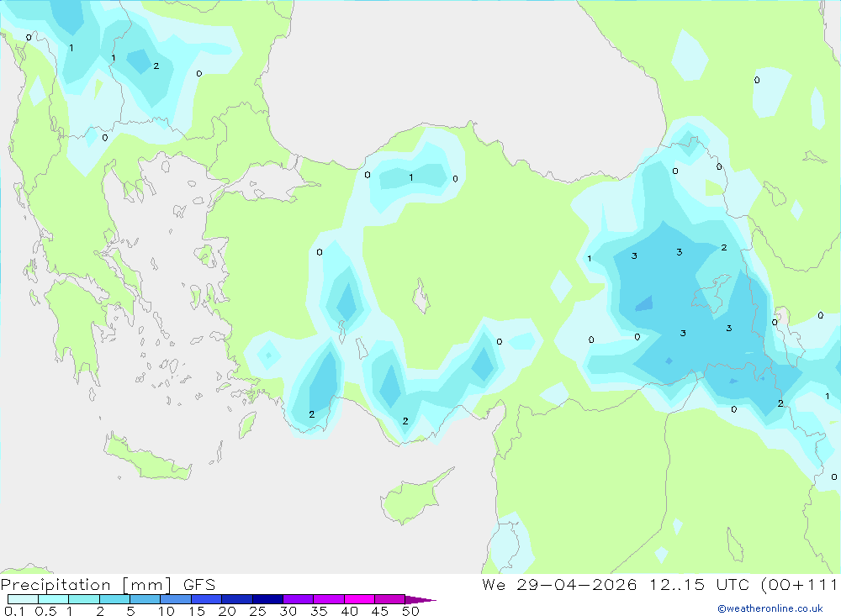Viewport: 841px width, 616px height.
Task: Pick the 20–25 mm dark blue swatch
Action: click(x=237, y=599)
